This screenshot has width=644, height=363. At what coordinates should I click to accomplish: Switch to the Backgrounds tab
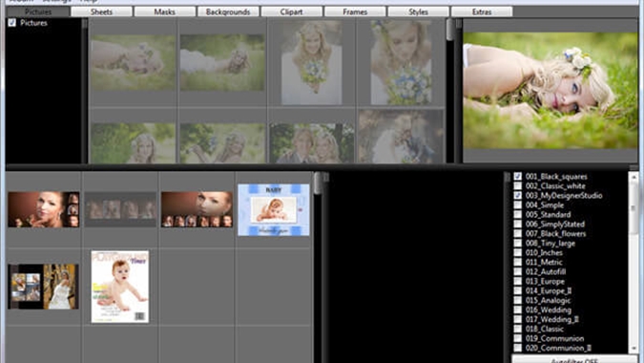(228, 11)
